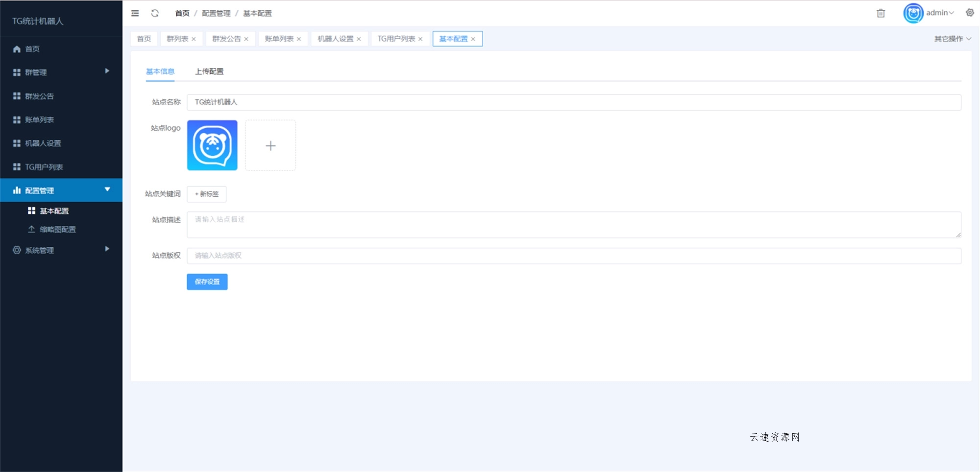Screen dimensions: 980x472
Task: Add a keyword with the 新标签 button
Action: click(206, 194)
